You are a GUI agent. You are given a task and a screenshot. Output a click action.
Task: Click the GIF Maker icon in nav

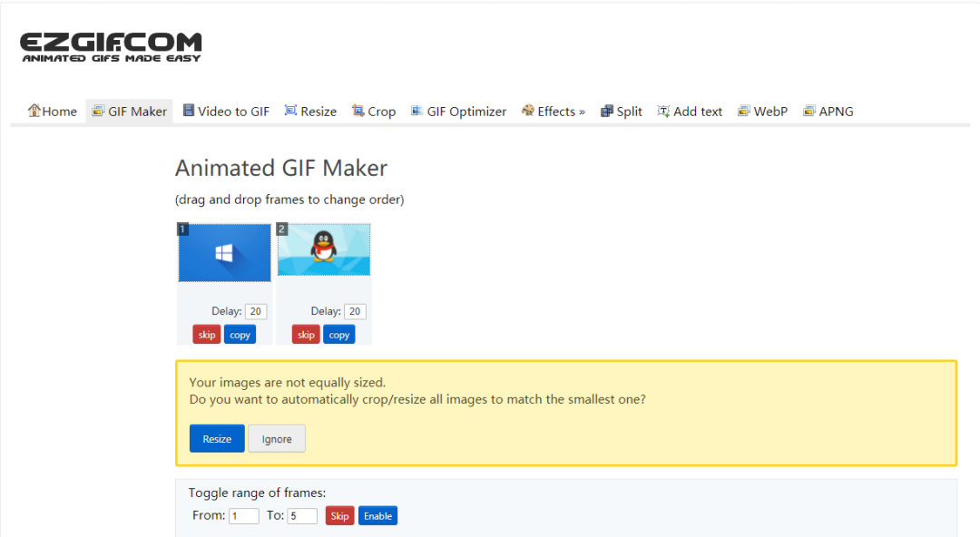(97, 111)
